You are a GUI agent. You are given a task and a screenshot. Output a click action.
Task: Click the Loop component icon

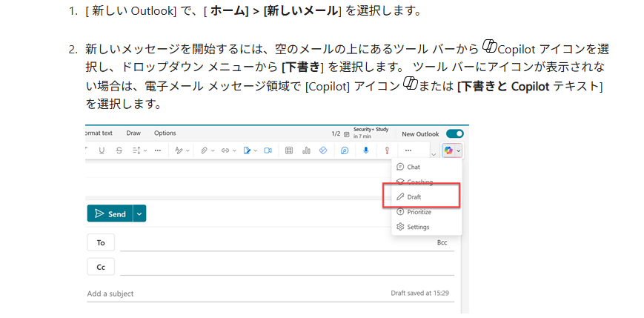pyautogui.click(x=345, y=150)
